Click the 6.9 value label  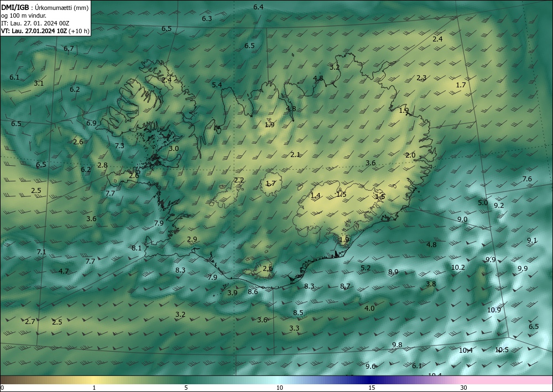(x=91, y=123)
